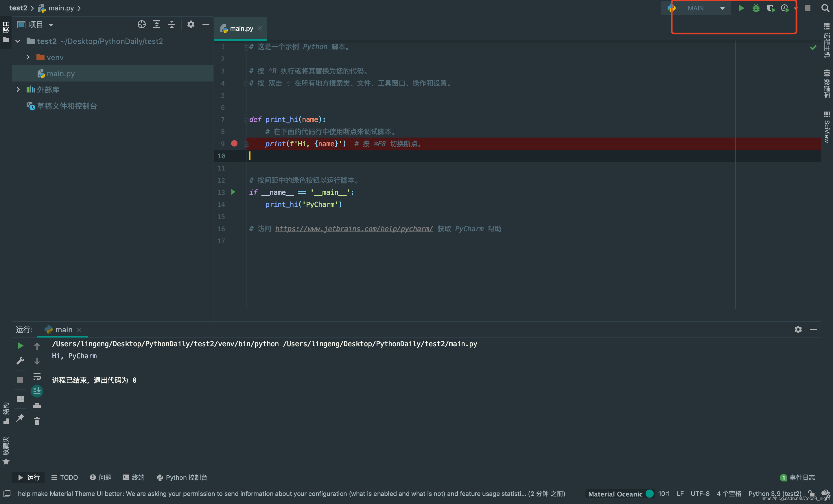Viewport: 833px width, 504px height.
Task: Open the project panel settings gear
Action: (x=191, y=24)
